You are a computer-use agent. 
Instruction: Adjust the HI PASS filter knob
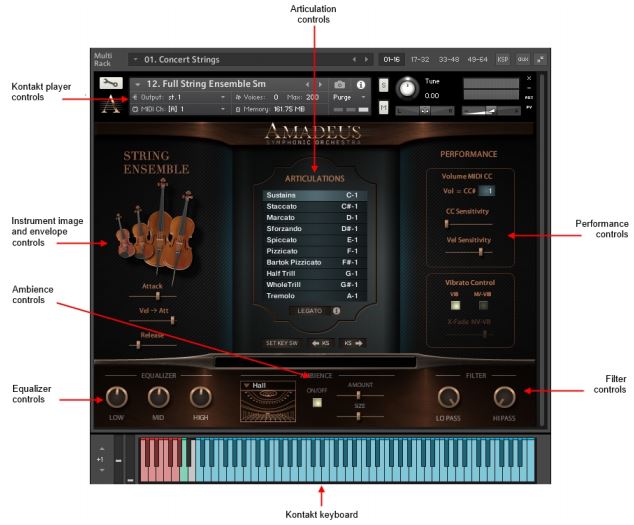click(504, 397)
